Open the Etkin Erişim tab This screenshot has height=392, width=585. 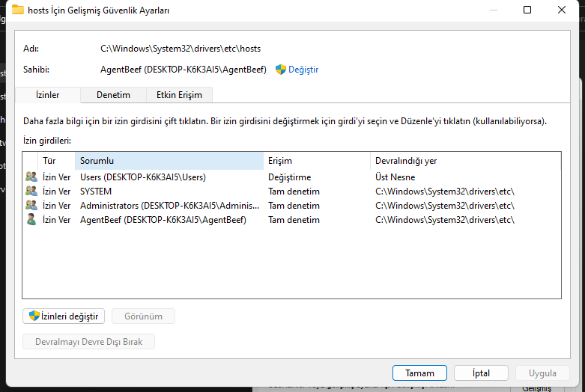tap(179, 95)
